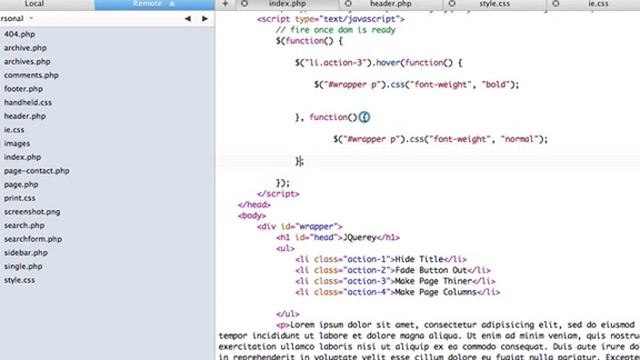Select search.php in file list
This screenshot has height=360, width=640.
tap(24, 225)
